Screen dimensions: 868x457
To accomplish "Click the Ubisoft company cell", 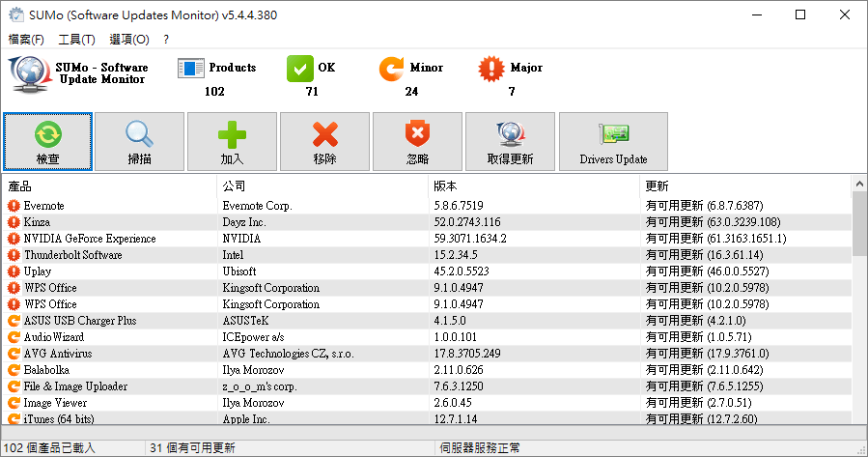I will (x=239, y=271).
